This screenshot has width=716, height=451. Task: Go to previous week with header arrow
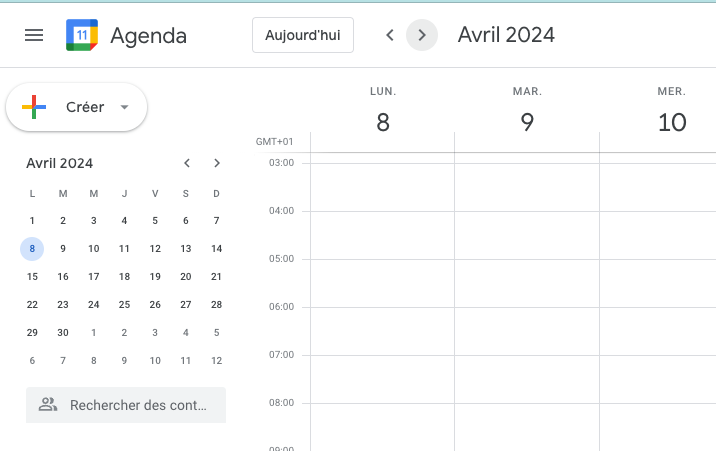point(390,35)
